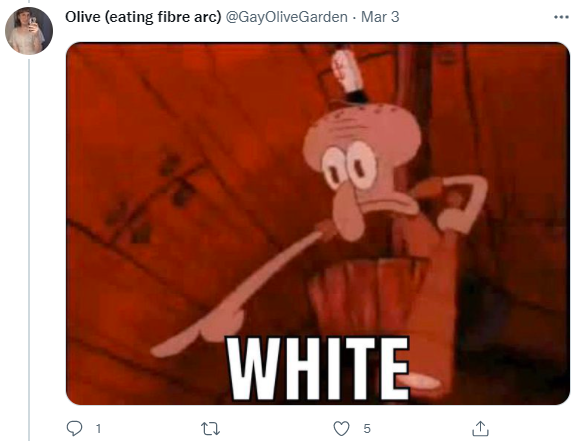The width and height of the screenshot is (587, 441).
Task: Click the reply speech bubble icon
Action: (x=74, y=428)
